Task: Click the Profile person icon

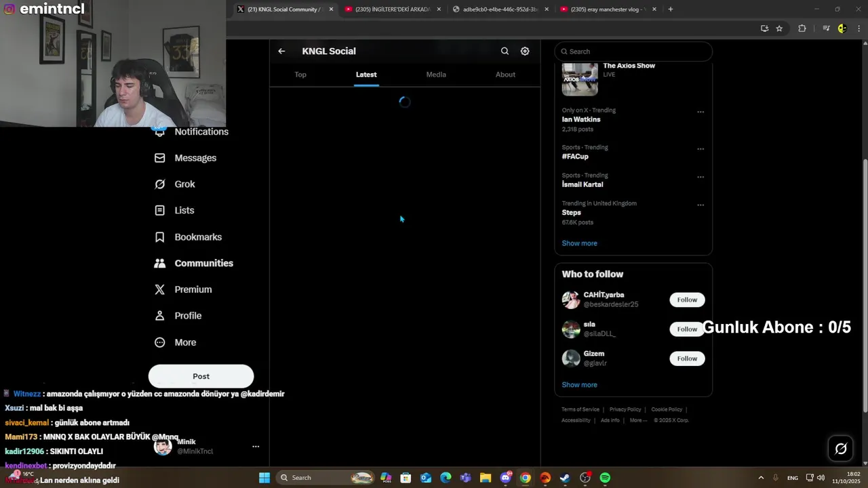Action: click(x=159, y=316)
